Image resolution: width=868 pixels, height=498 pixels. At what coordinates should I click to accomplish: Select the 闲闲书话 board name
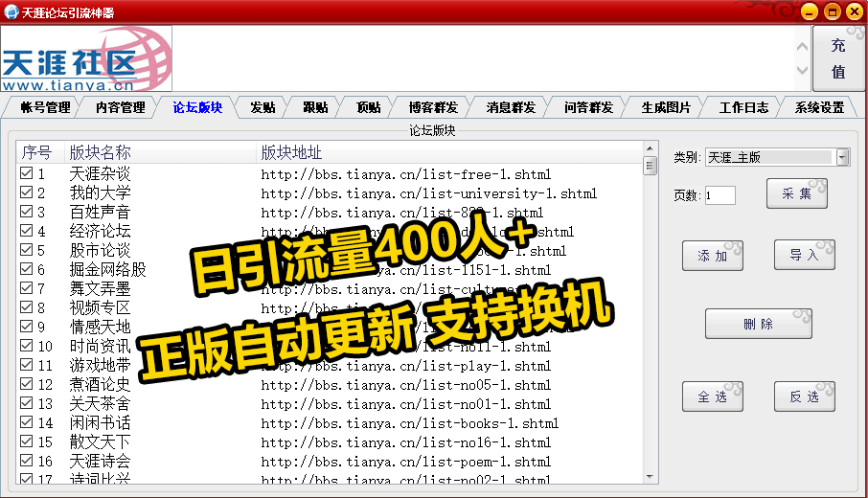coord(100,422)
